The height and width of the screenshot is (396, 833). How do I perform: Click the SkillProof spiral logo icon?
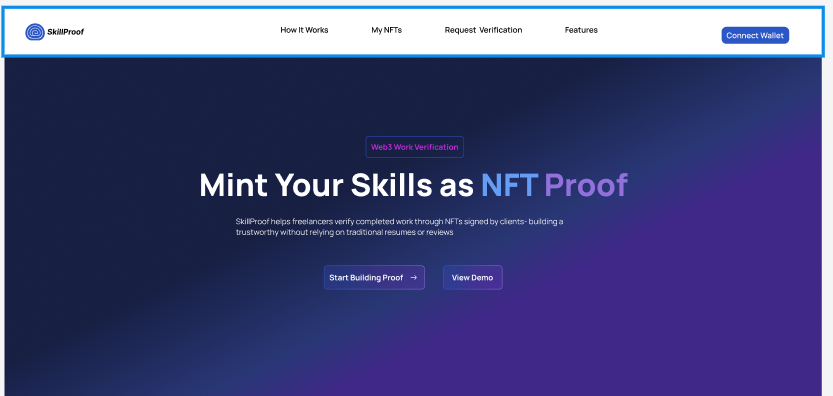35,32
